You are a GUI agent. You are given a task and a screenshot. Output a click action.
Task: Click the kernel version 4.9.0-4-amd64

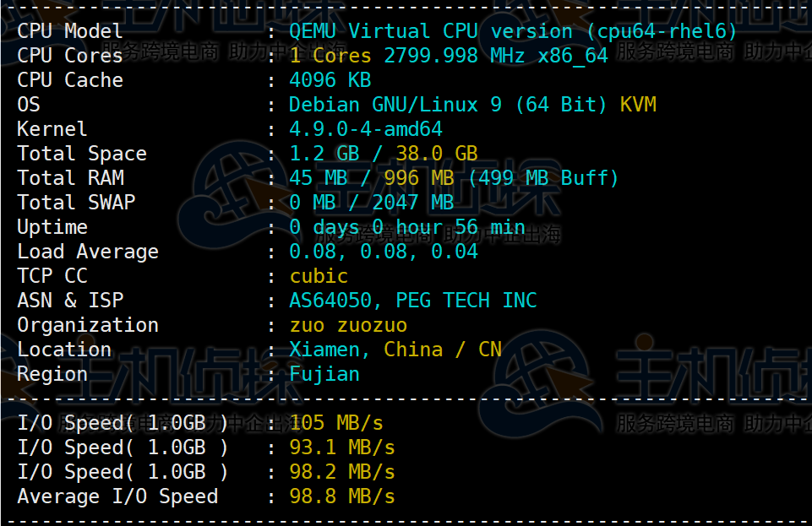click(365, 129)
